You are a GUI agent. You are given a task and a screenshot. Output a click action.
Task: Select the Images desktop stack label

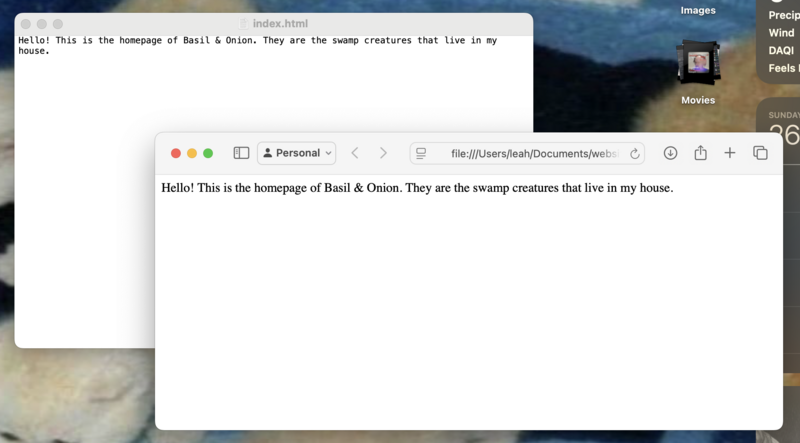[698, 11]
